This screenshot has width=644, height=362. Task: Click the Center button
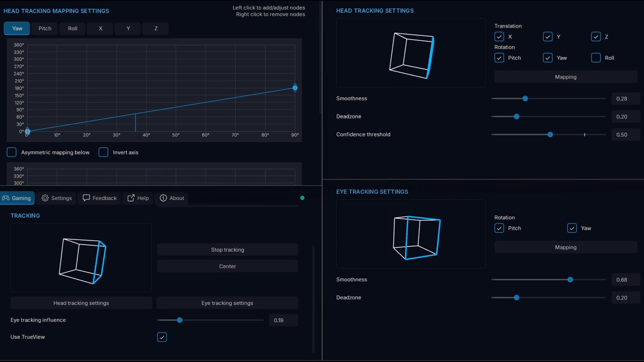point(227,266)
